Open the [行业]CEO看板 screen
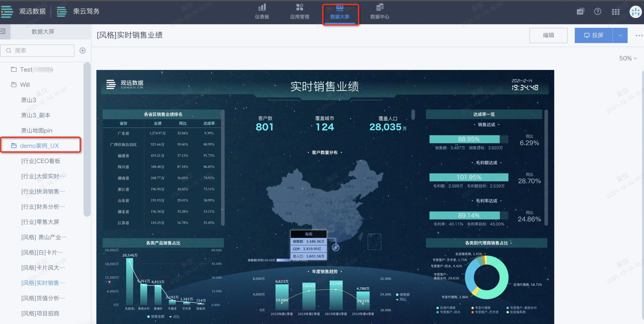Image resolution: width=644 pixels, height=324 pixels. click(x=40, y=161)
